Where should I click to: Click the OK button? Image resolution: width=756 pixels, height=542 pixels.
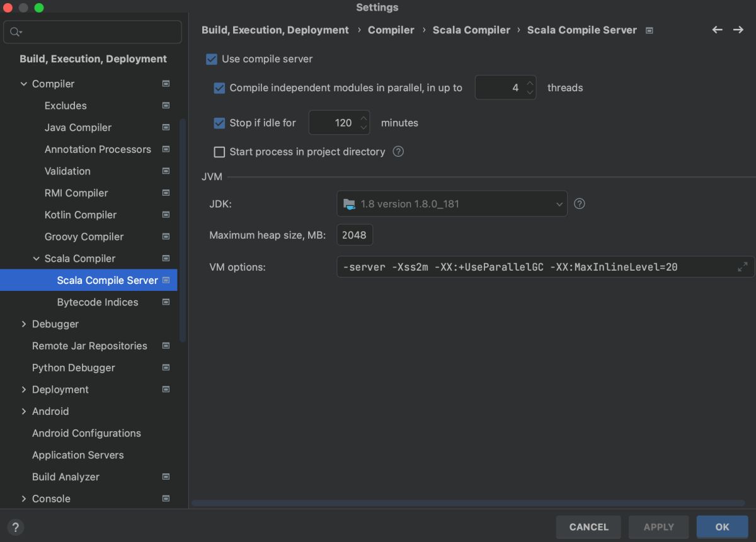[722, 528]
